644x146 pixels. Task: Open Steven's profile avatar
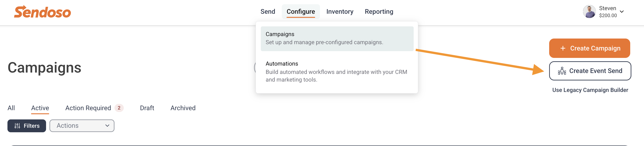coord(589,11)
